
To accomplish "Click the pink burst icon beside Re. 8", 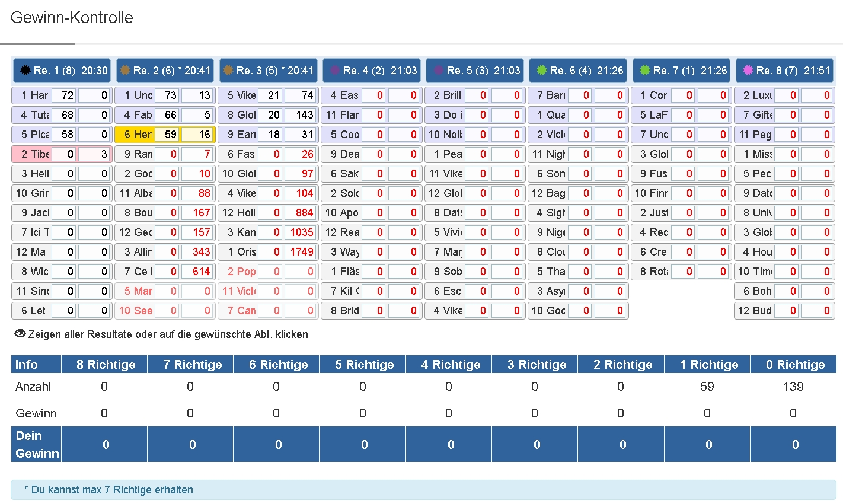I will tap(748, 71).
